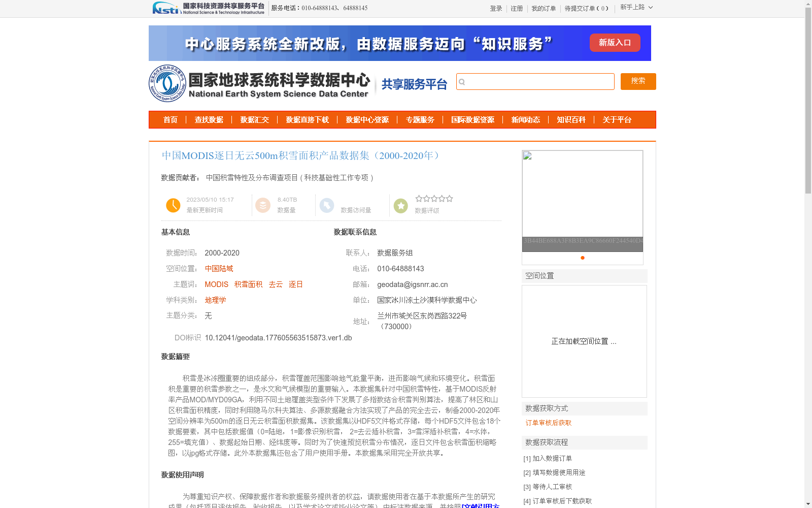Click the DOI value 10.12041/geodata text
Screen dimensions: 812x508
tap(278, 338)
